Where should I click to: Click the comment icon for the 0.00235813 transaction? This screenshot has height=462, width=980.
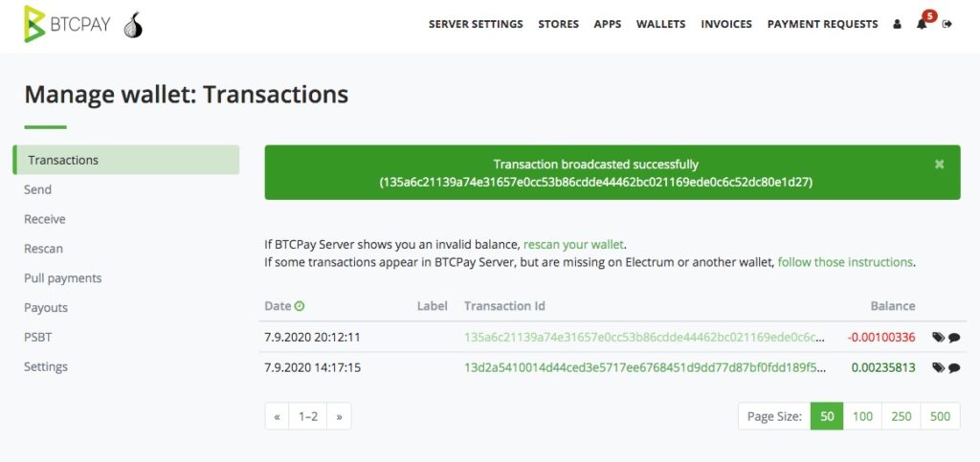[954, 367]
